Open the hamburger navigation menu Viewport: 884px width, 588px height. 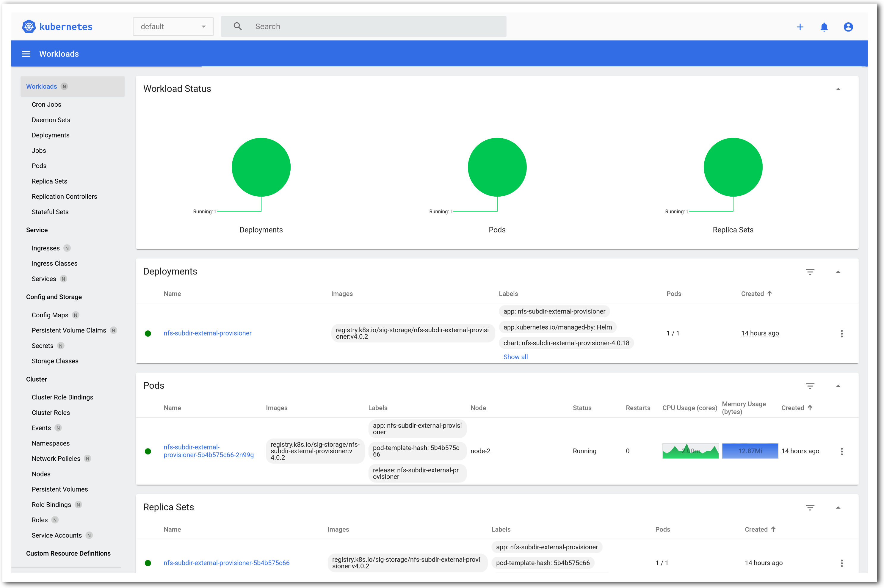pyautogui.click(x=26, y=54)
